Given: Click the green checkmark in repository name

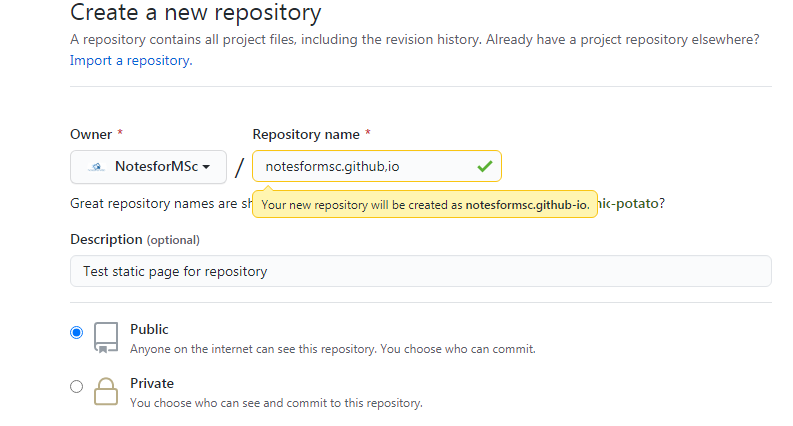Looking at the screenshot, I should (484, 166).
